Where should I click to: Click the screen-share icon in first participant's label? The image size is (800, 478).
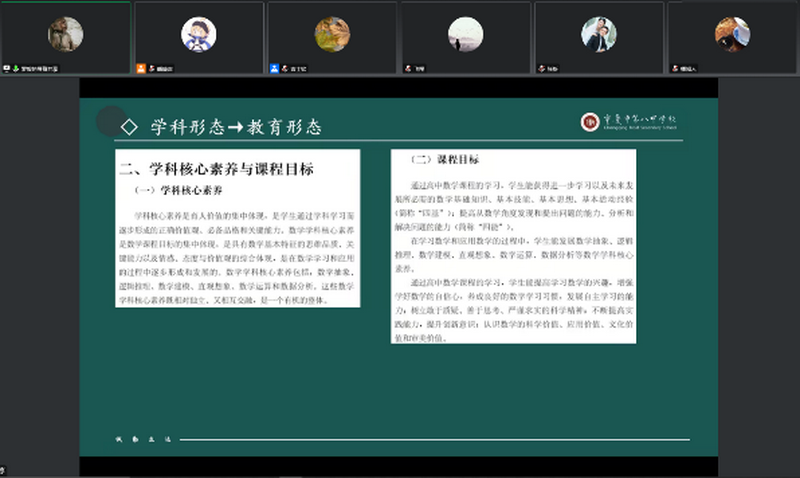click(7, 68)
